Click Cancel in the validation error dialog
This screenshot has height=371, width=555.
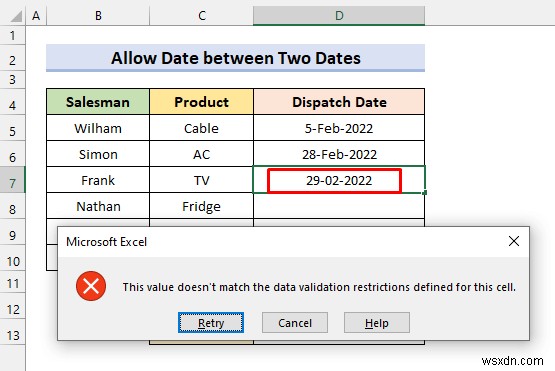point(295,323)
